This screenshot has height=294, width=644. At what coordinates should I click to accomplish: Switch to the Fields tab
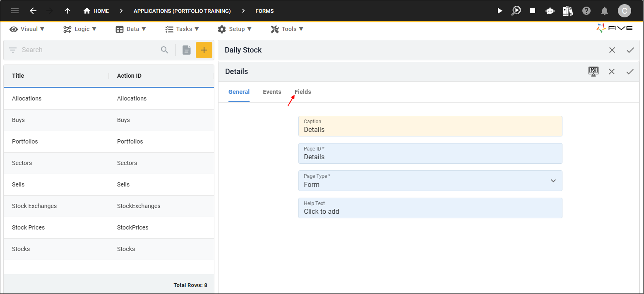[x=303, y=92]
